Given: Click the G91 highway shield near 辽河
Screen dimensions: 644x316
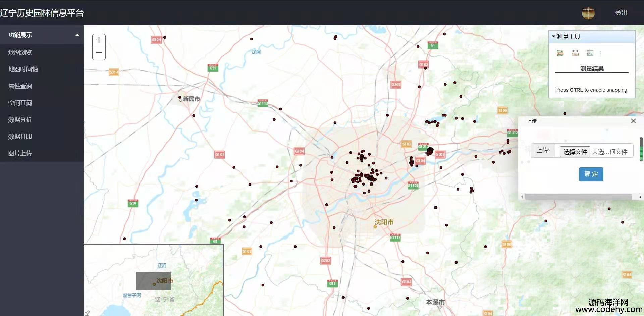Looking at the screenshot, I should click(213, 68).
